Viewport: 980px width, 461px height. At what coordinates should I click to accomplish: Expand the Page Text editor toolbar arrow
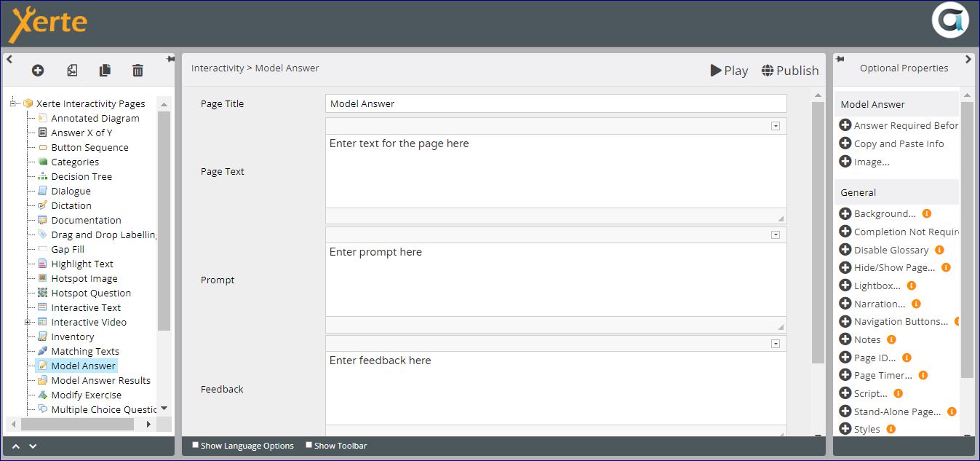[776, 126]
